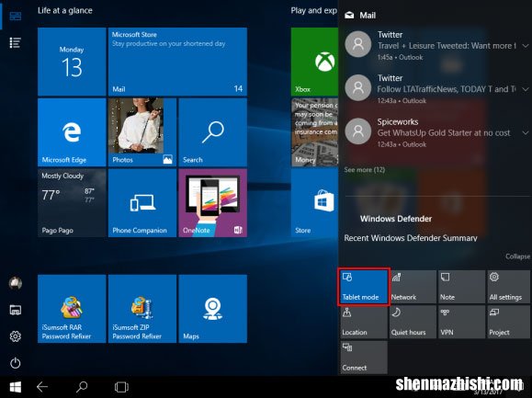Click the Life at a glance heading

(x=65, y=10)
